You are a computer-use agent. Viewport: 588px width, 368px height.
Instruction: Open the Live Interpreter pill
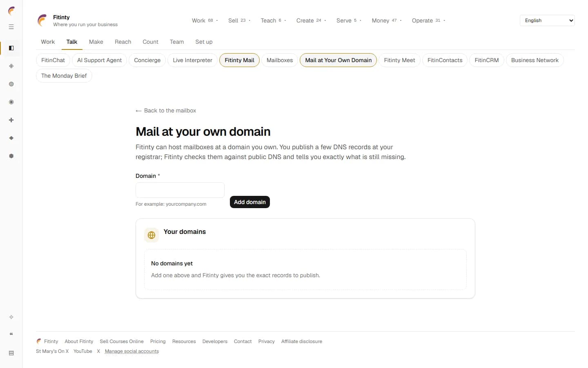tap(192, 60)
